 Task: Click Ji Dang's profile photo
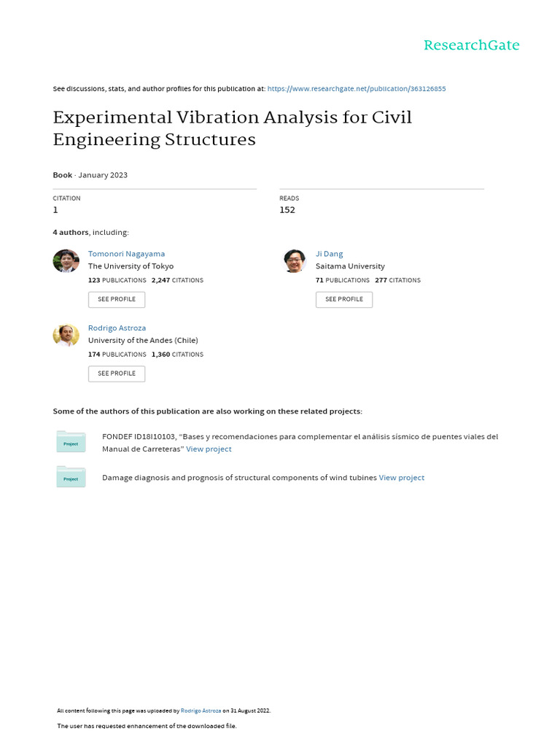coord(294,261)
